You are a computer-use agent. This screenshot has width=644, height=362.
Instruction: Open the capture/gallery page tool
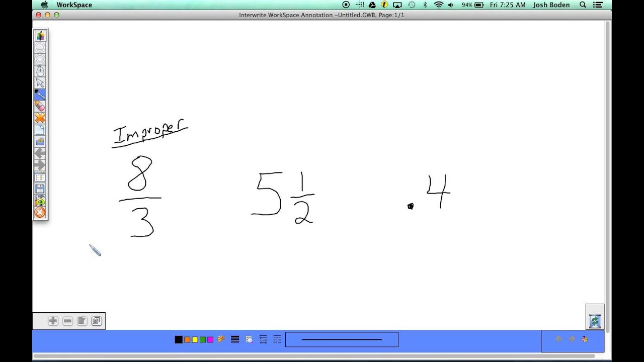click(x=40, y=142)
